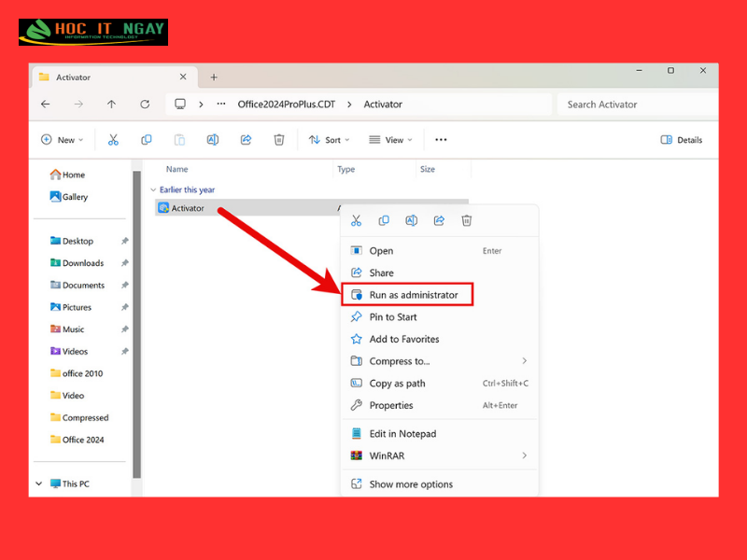747x560 pixels.
Task: Open the office 2010 folder in sidebar
Action: point(77,373)
